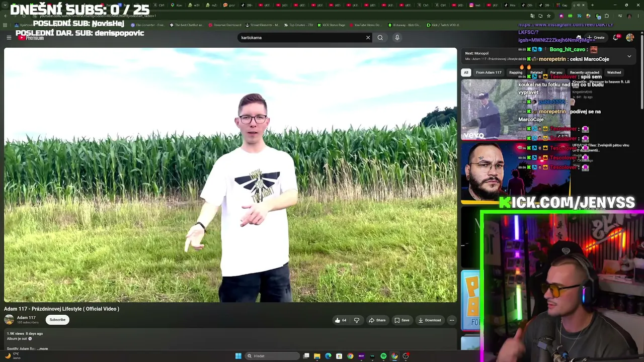Open the YouTube Video Do... bookmark
The height and width of the screenshot is (362, 644).
(x=365, y=25)
